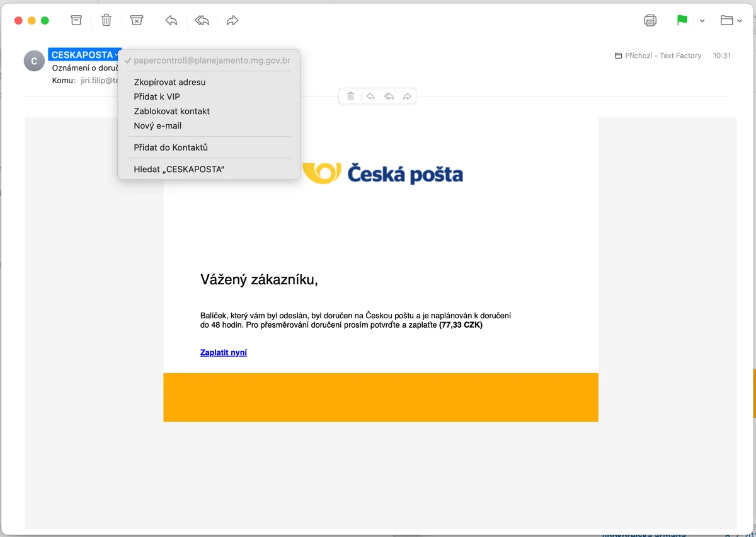Delete message via inline hover toolbar

coord(351,96)
